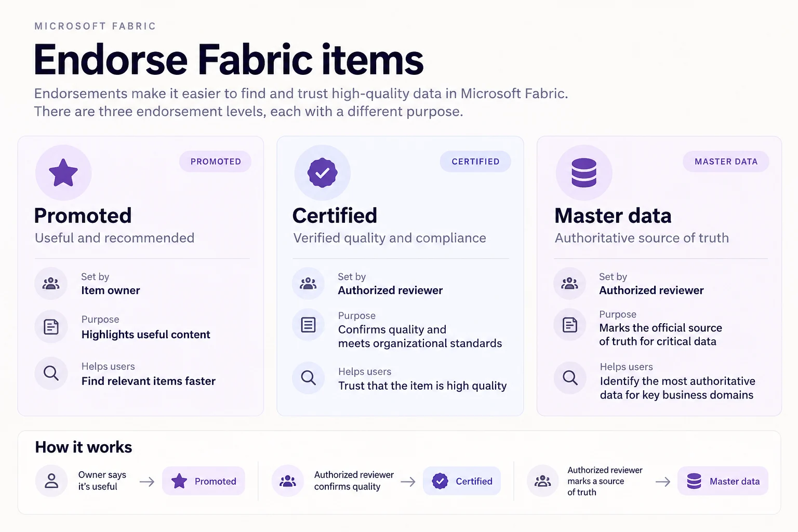Click the CERTIFIED badge pill on the second card
The width and height of the screenshot is (798, 532).
tap(475, 162)
